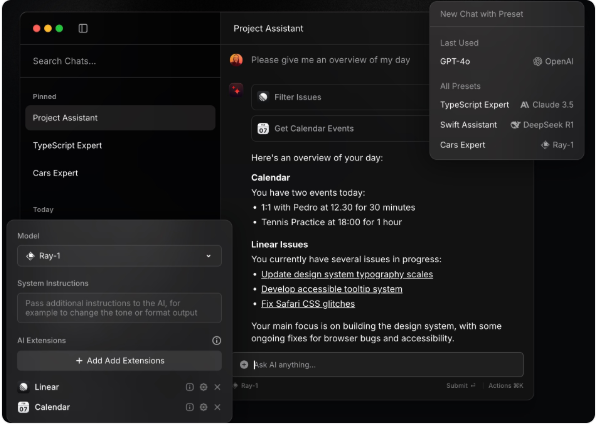Open Update design system typography scales link
The height and width of the screenshot is (425, 597).
(x=347, y=274)
